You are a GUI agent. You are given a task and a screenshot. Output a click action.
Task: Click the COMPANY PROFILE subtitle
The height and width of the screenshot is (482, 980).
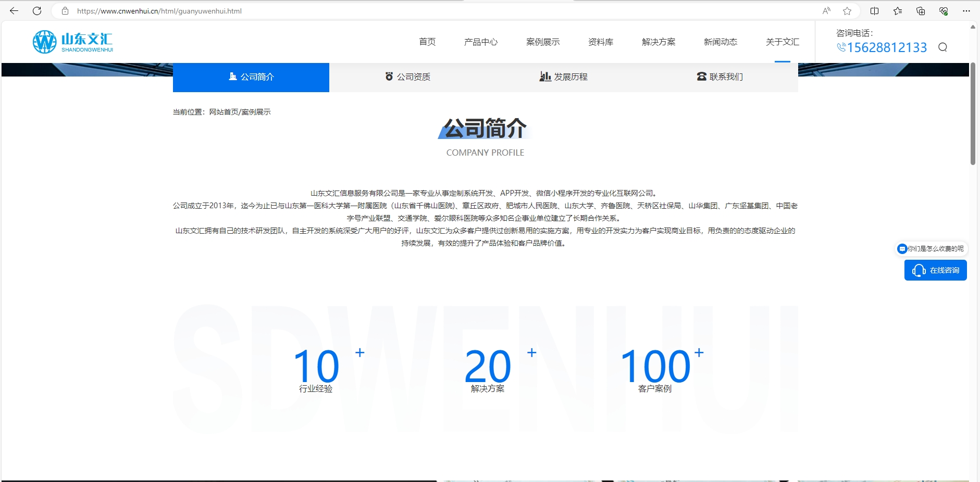pos(485,153)
